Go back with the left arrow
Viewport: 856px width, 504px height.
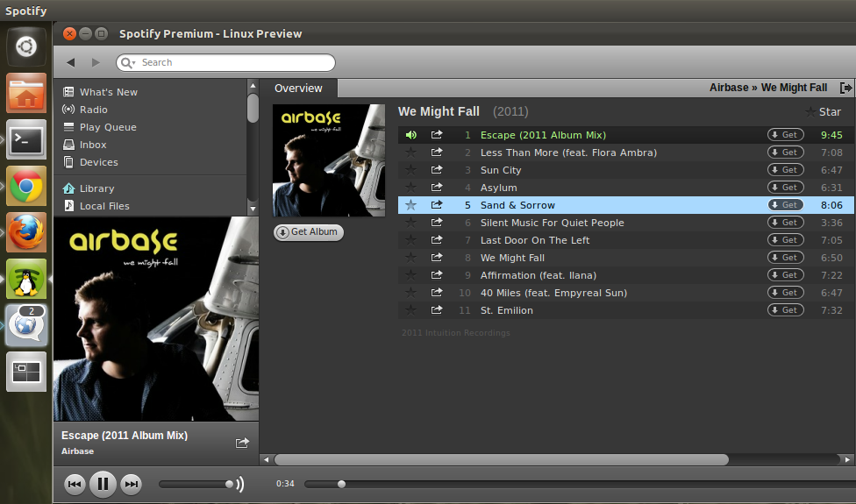click(x=70, y=63)
